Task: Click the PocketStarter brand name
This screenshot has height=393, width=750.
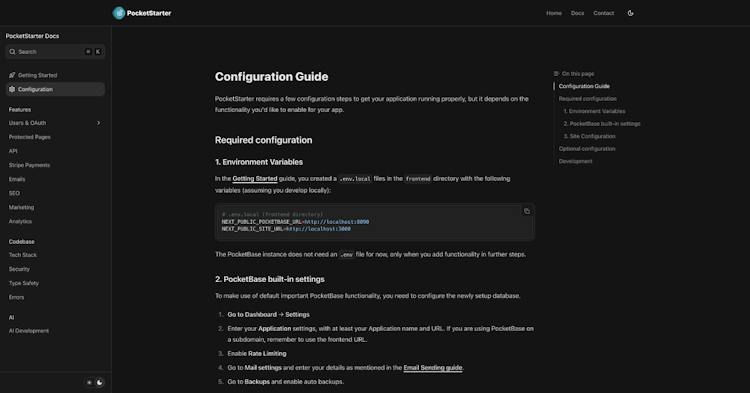Action: tap(149, 13)
